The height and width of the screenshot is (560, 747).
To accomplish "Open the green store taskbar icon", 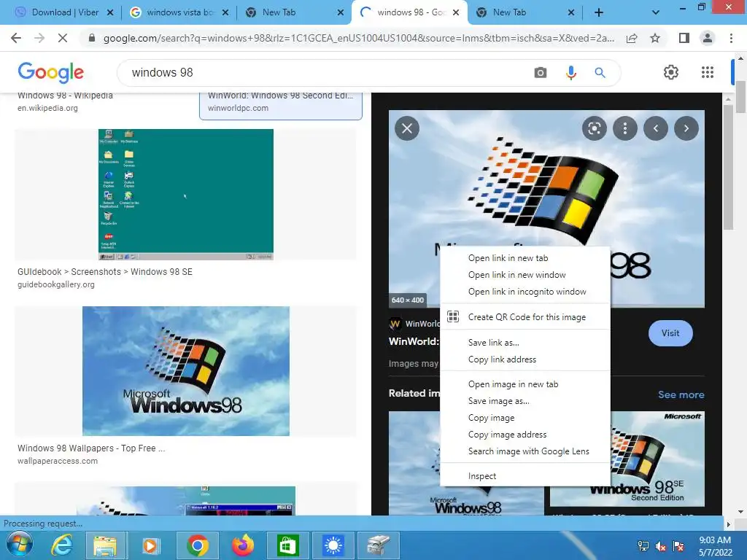I will click(x=287, y=545).
